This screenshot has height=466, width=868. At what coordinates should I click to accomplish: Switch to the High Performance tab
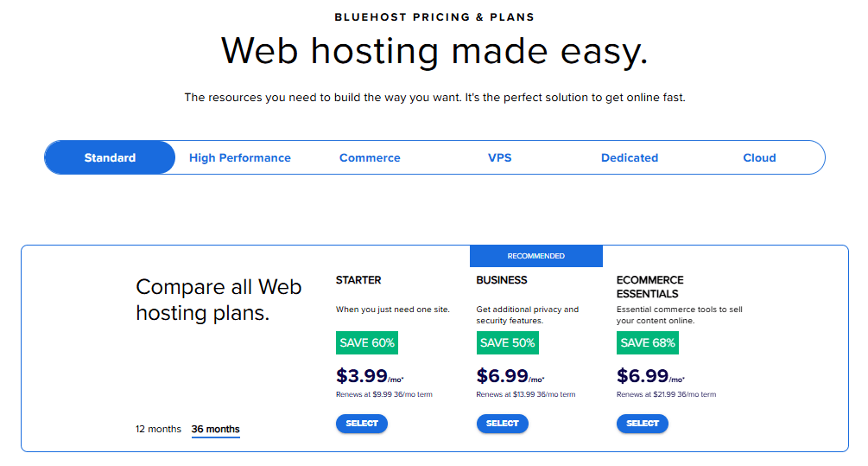point(240,157)
